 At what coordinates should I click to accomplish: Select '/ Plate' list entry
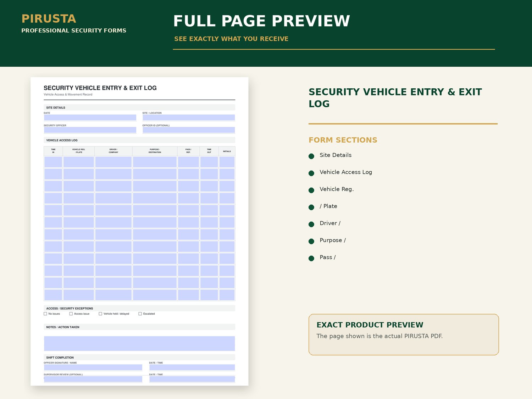328,206
